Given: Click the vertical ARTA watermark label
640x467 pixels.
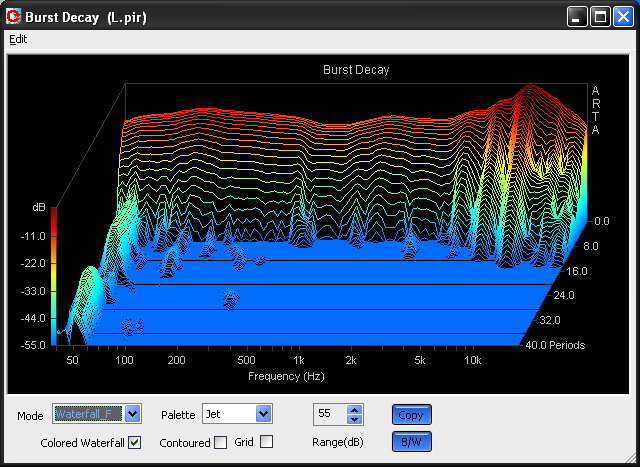Looking at the screenshot, I should click(x=596, y=110).
